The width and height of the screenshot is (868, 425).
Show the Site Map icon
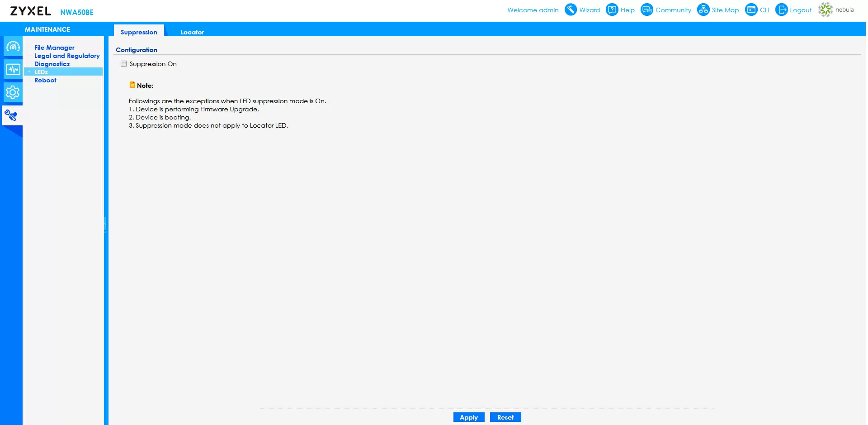(703, 10)
